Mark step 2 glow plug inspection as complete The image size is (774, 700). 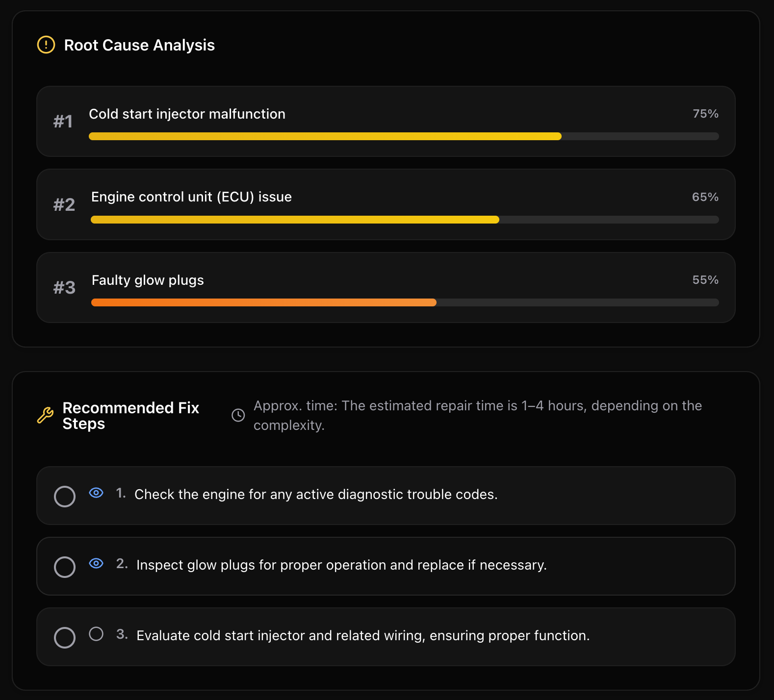pos(64,567)
